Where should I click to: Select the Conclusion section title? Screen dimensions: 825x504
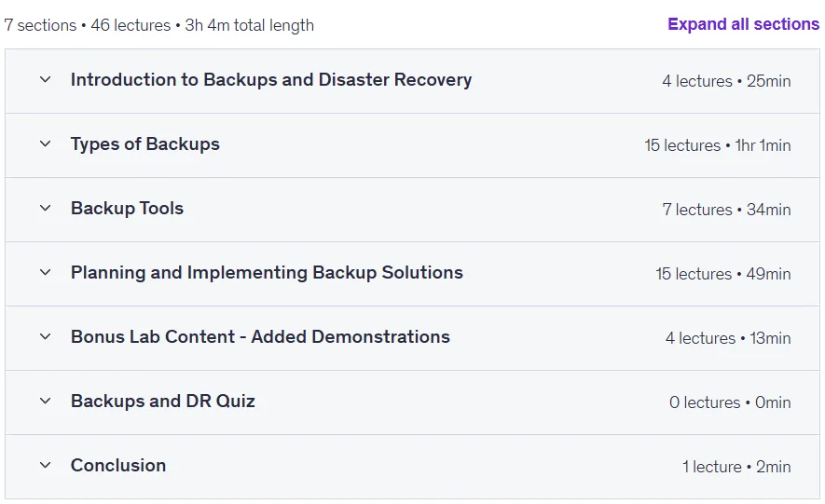[x=118, y=466]
